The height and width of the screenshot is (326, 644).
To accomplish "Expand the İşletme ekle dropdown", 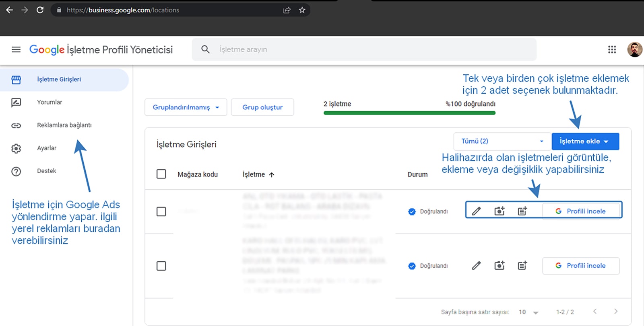I will tap(585, 141).
